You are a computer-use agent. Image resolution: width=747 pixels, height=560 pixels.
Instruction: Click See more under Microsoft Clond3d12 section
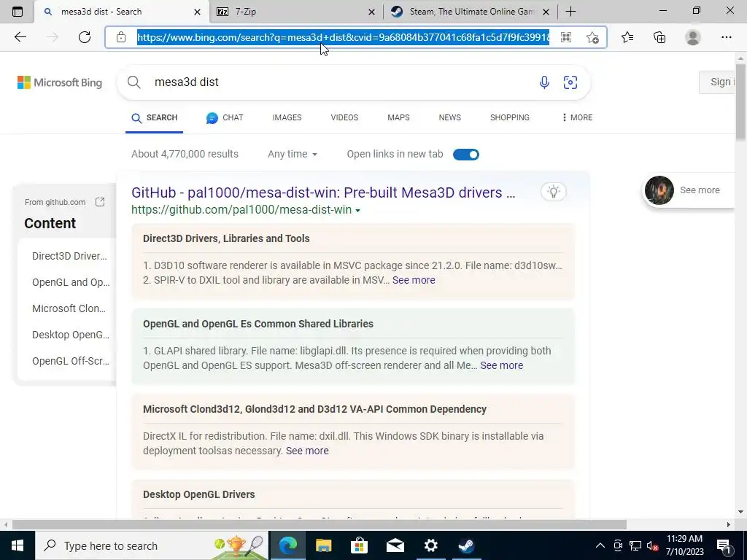pyautogui.click(x=307, y=451)
